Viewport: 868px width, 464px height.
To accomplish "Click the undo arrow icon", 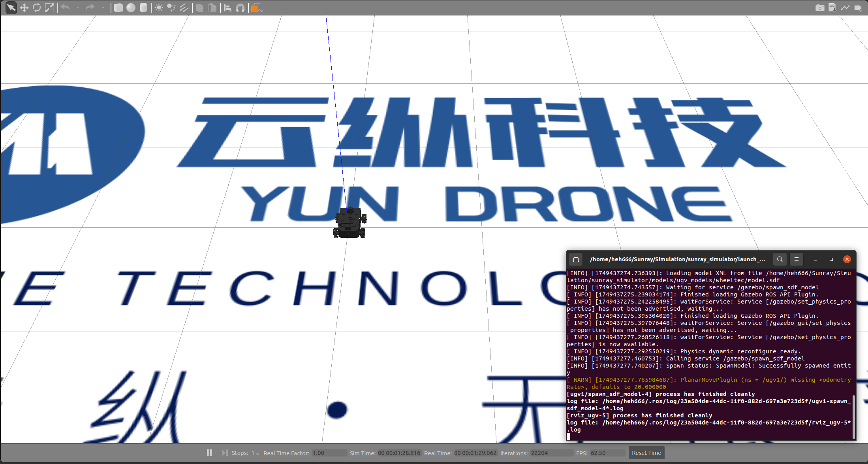I will click(65, 8).
